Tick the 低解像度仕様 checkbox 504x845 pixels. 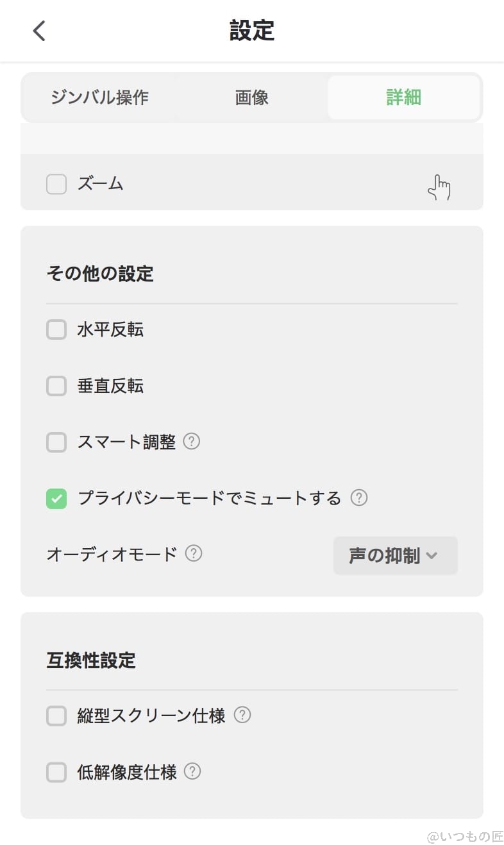pos(56,772)
